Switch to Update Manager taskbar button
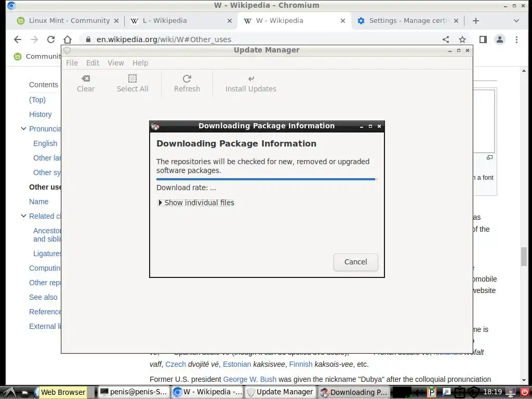Image resolution: width=532 pixels, height=399 pixels. (281, 392)
